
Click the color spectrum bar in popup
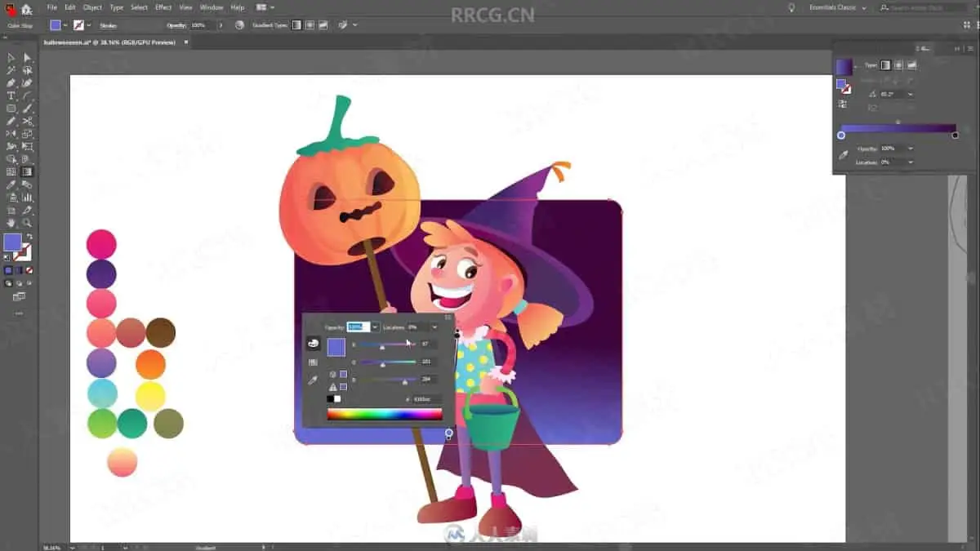(x=385, y=414)
